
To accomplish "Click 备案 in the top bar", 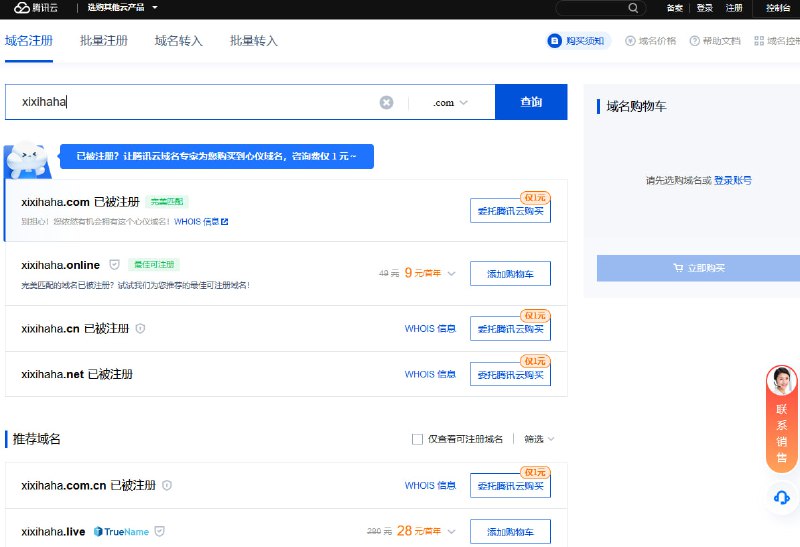I will point(674,8).
